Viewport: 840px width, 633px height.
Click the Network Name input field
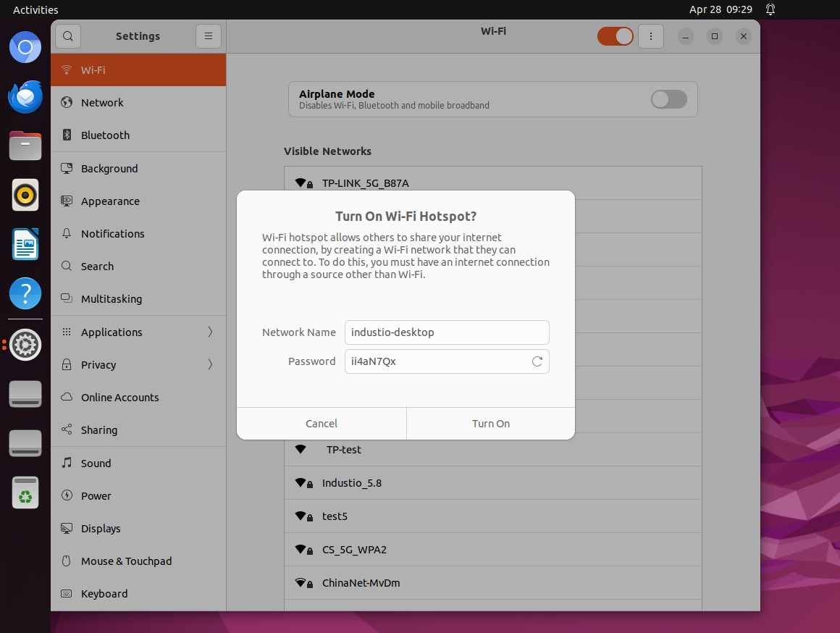[447, 332]
